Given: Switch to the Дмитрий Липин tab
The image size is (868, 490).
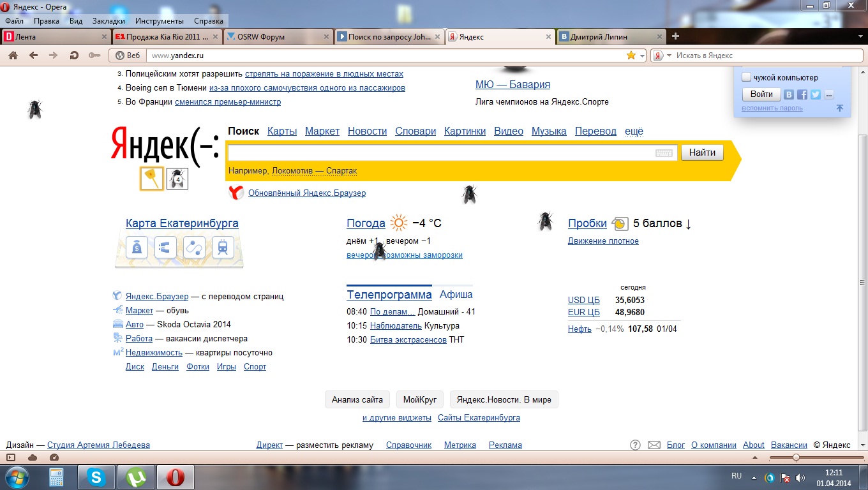Looking at the screenshot, I should click(x=611, y=36).
